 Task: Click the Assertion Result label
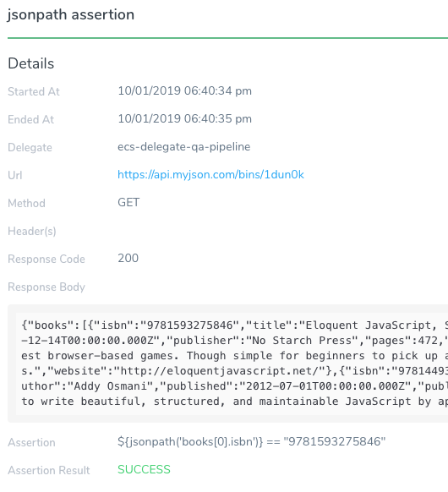pyautogui.click(x=49, y=470)
